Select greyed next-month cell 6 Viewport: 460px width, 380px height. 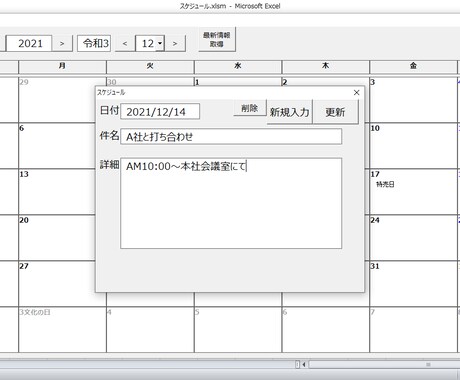click(x=325, y=330)
